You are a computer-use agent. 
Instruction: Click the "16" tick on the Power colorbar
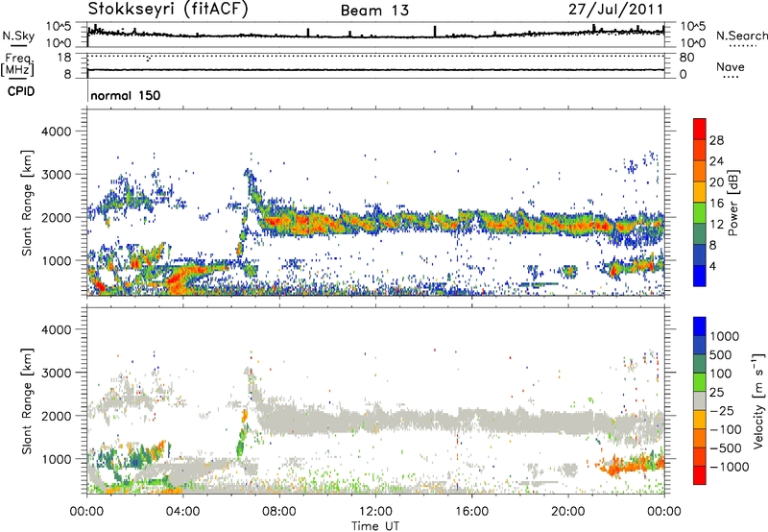click(716, 204)
